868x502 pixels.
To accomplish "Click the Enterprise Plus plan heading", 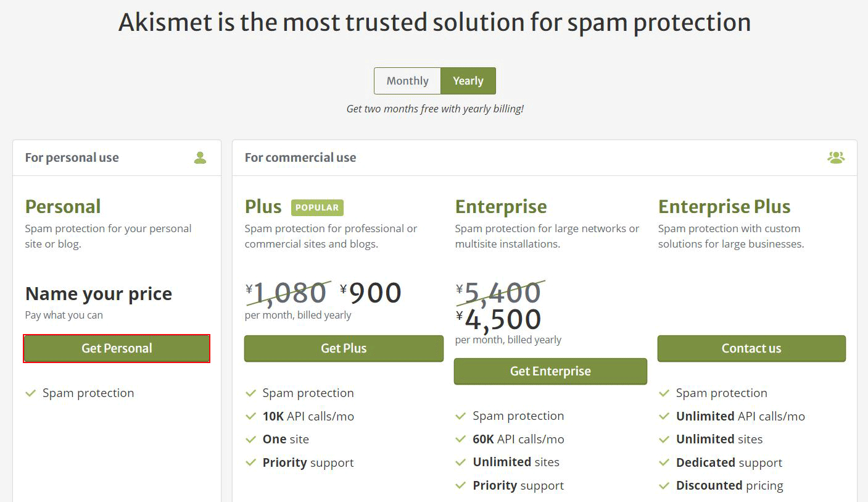I will [x=724, y=206].
